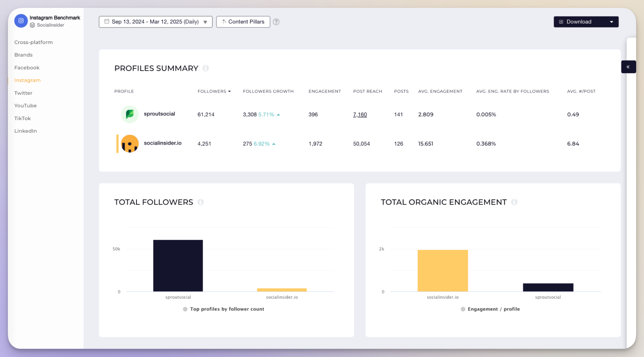Click the Avg. #/Post column header
Image resolution: width=644 pixels, height=357 pixels.
581,91
